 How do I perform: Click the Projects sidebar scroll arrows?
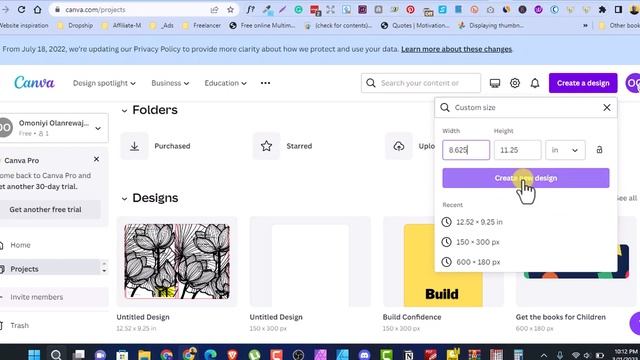pyautogui.click(x=104, y=267)
